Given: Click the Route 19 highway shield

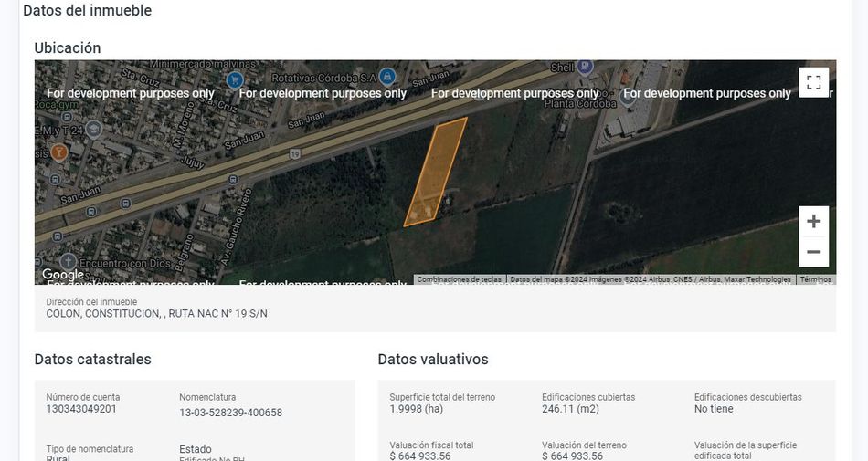Looking at the screenshot, I should point(295,154).
